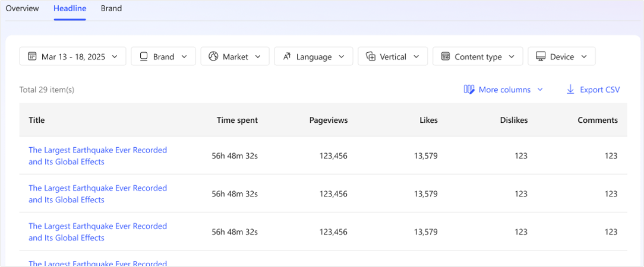This screenshot has height=267, width=644.
Task: Click the Export CSV download icon
Action: (570, 90)
